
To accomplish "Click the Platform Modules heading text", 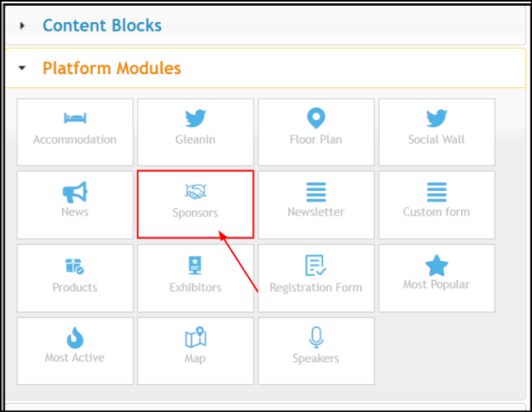I will [112, 69].
